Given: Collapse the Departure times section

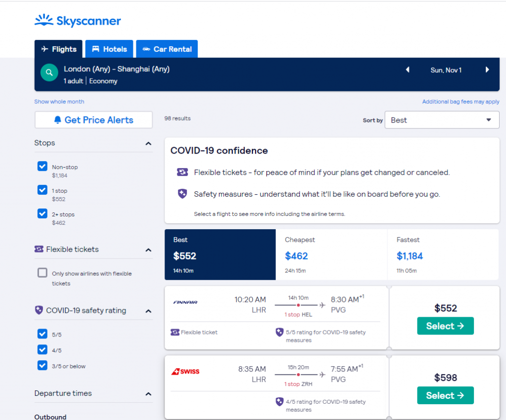Looking at the screenshot, I should click(148, 394).
